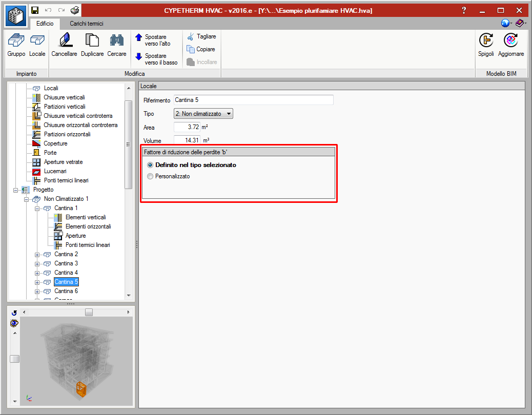Screen dimensions: 532x415
Task: Open the Tipo dropdown '2: Non climatizzato'
Action: coord(203,114)
